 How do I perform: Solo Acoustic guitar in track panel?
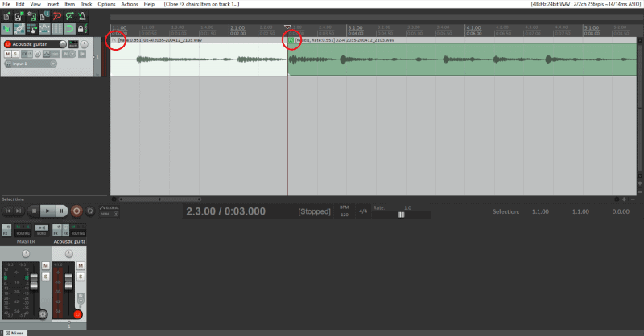click(15, 54)
